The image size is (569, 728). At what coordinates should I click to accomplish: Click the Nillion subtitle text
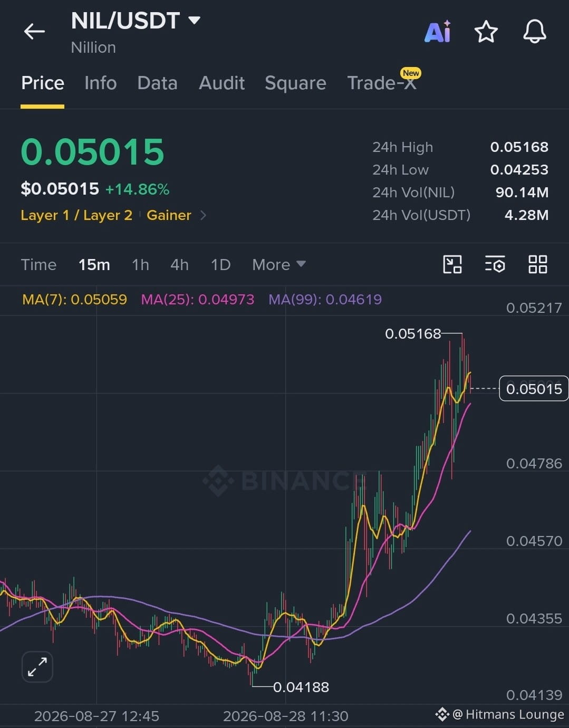point(93,47)
